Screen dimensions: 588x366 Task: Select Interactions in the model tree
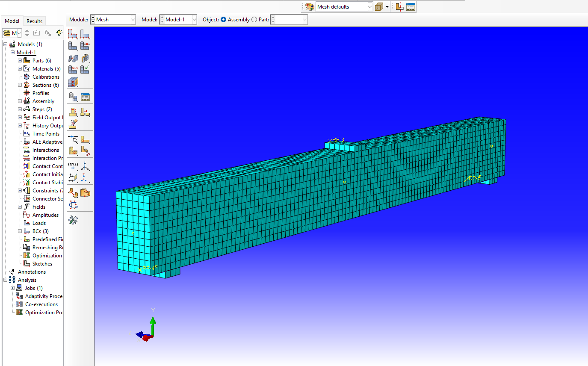coord(46,150)
